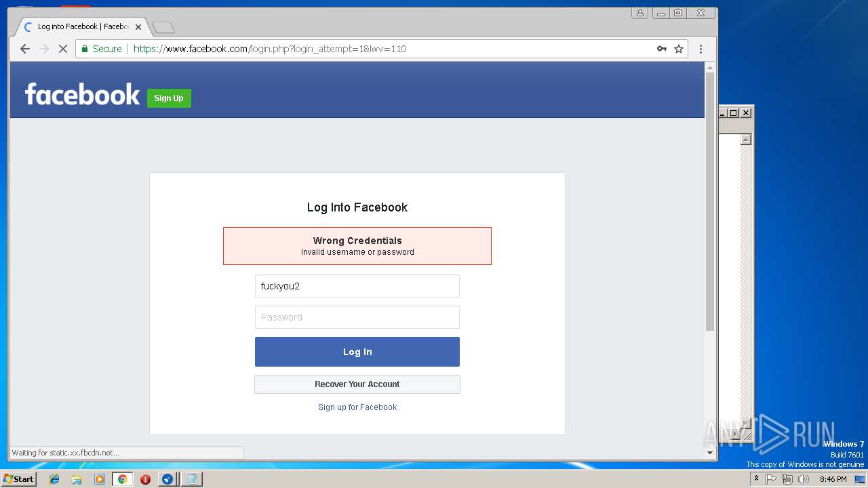
Task: Open saved password key icon in address bar
Action: (662, 49)
